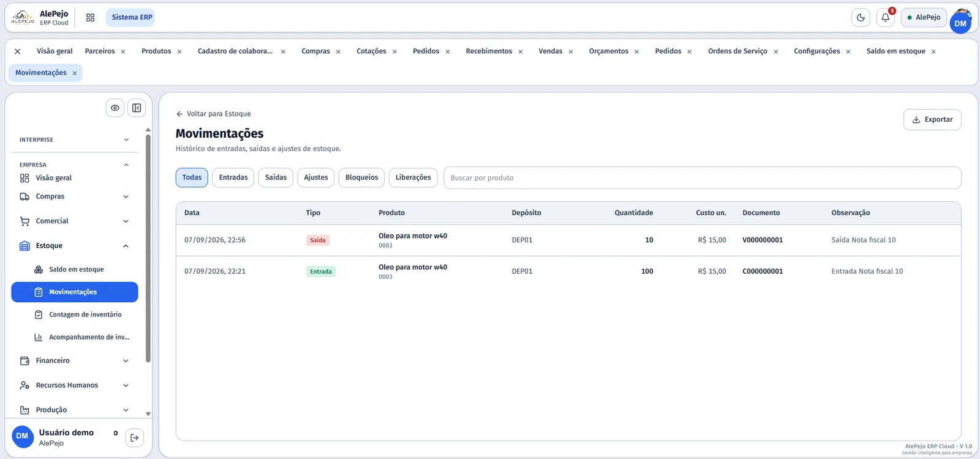Click the AlePejo company selector
The width and height of the screenshot is (980, 459).
click(x=924, y=18)
